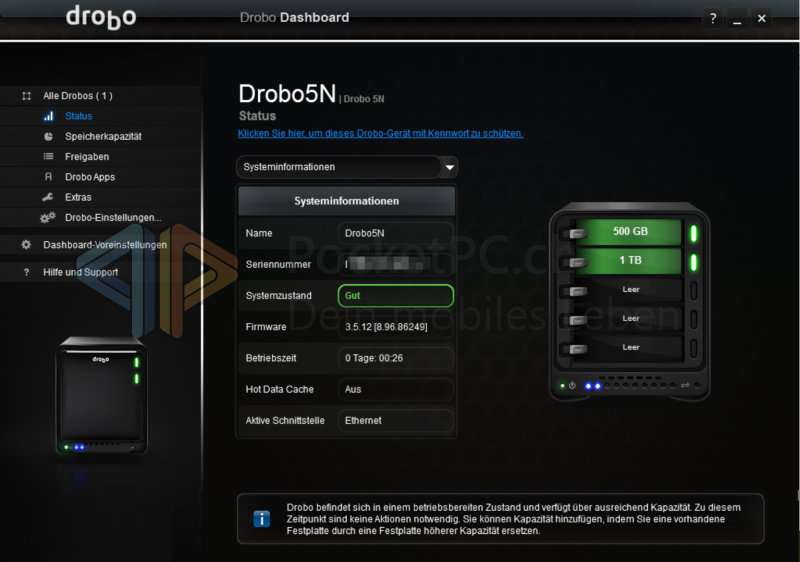Click the Systeminformationen table header

click(x=346, y=201)
